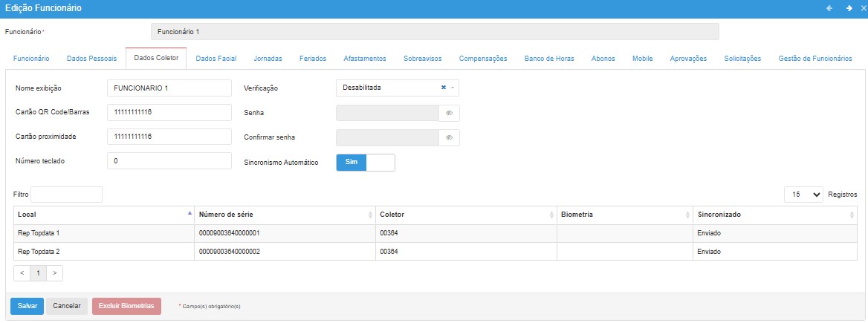This screenshot has width=868, height=323.
Task: Go to previous table page
Action: click(22, 273)
